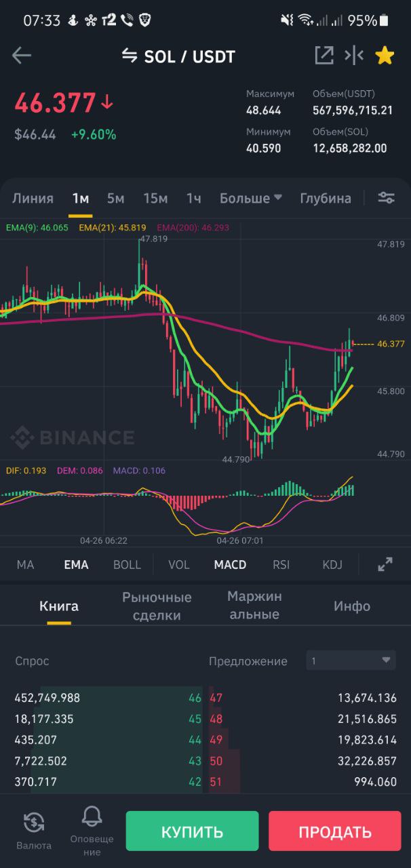Open the Оповещение bell alert icon
This screenshot has width=411, height=868.
click(92, 830)
